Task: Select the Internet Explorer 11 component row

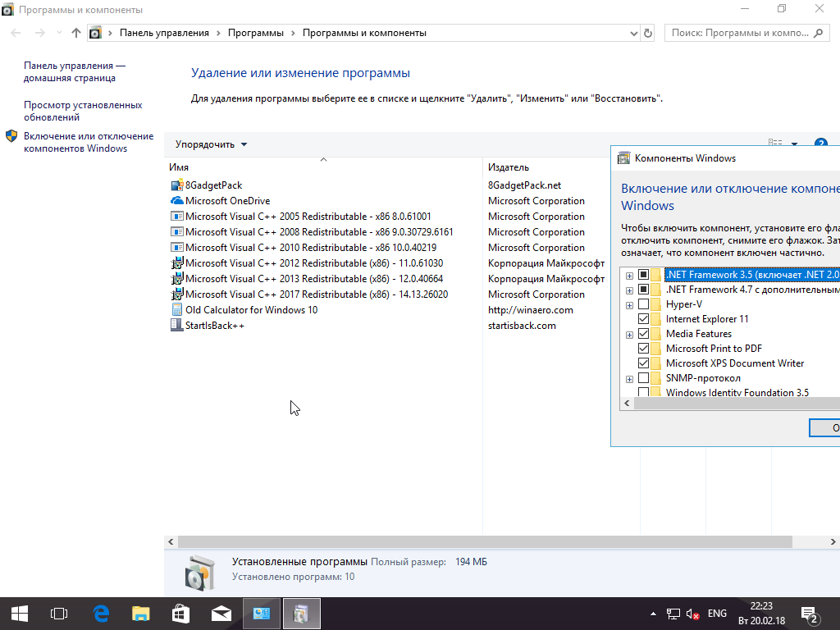Action: (706, 319)
